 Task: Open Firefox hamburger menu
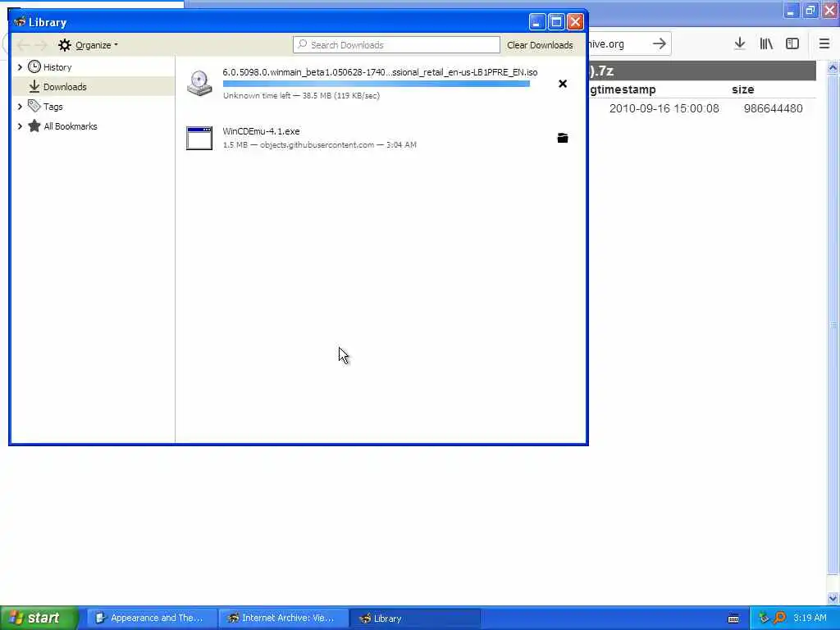click(824, 44)
